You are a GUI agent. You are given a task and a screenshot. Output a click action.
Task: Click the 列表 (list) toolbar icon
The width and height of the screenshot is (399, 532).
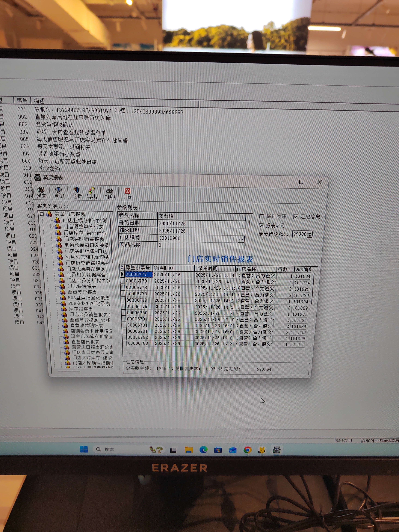pyautogui.click(x=41, y=193)
